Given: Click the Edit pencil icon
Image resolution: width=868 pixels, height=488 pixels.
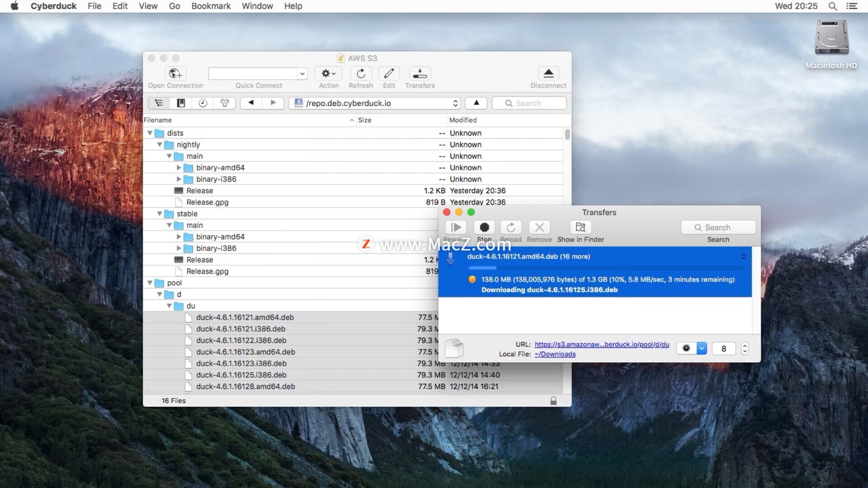Looking at the screenshot, I should click(x=389, y=73).
